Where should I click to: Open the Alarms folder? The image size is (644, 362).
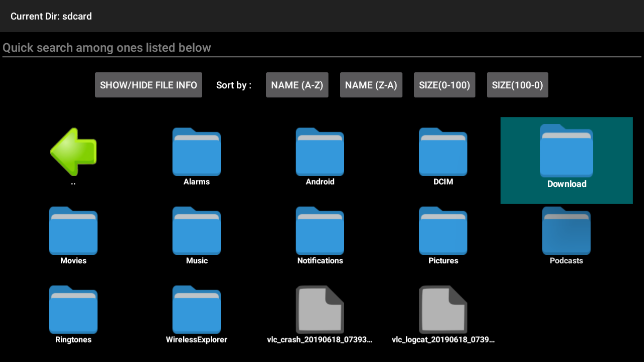point(196,154)
